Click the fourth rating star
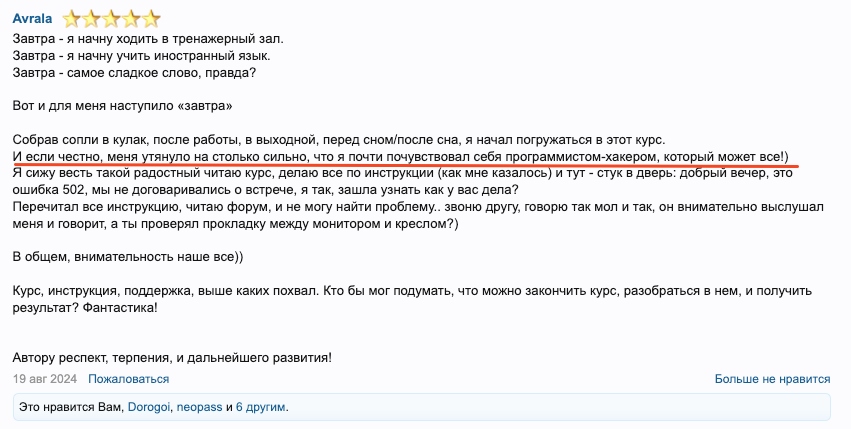Viewport: 851px width, 429px height. click(131, 20)
